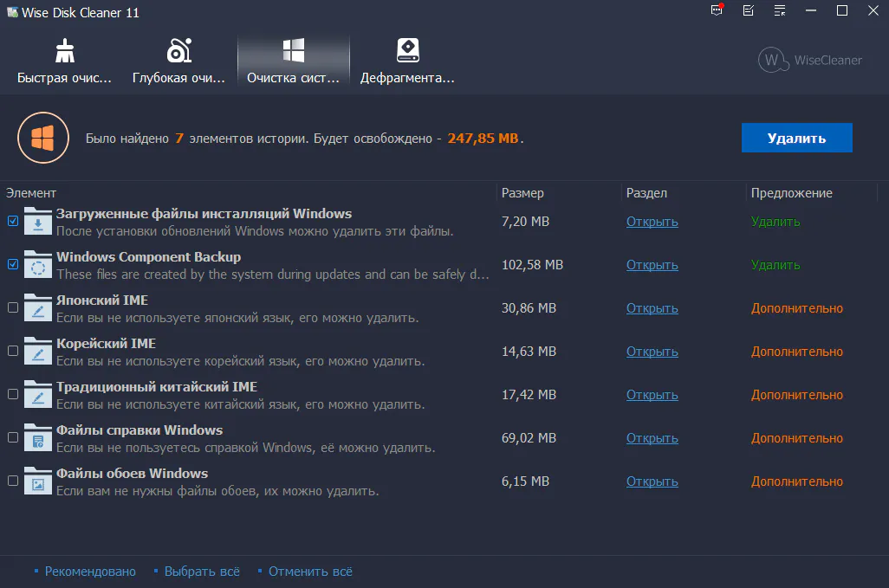Click the 14,63 MB size value
This screenshot has height=588, width=889.
pyautogui.click(x=529, y=352)
